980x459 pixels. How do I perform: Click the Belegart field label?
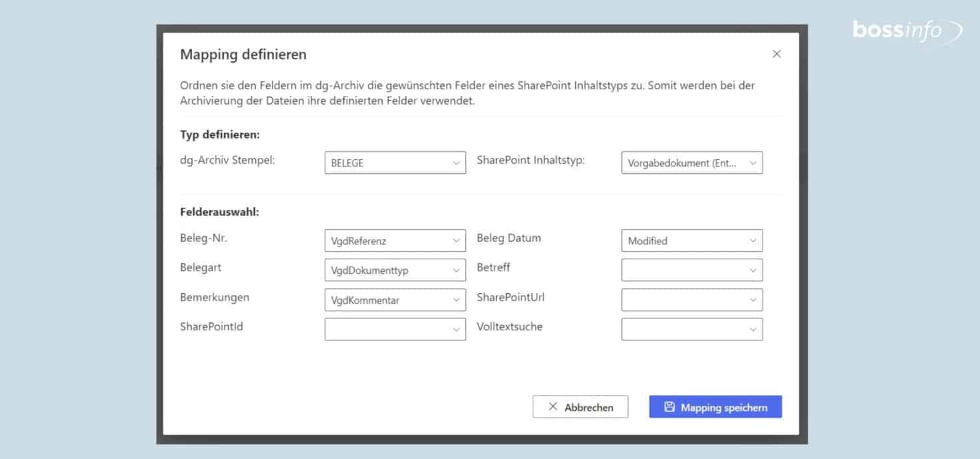point(201,267)
